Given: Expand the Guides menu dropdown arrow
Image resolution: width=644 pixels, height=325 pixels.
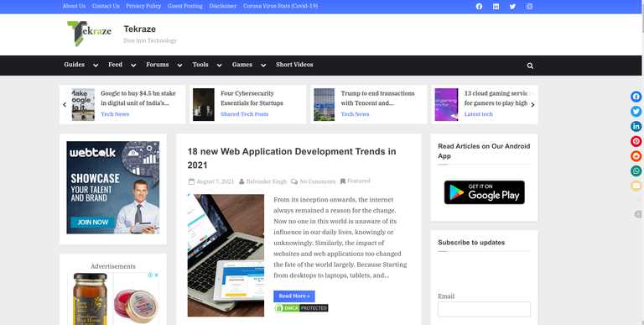Looking at the screenshot, I should (96, 65).
